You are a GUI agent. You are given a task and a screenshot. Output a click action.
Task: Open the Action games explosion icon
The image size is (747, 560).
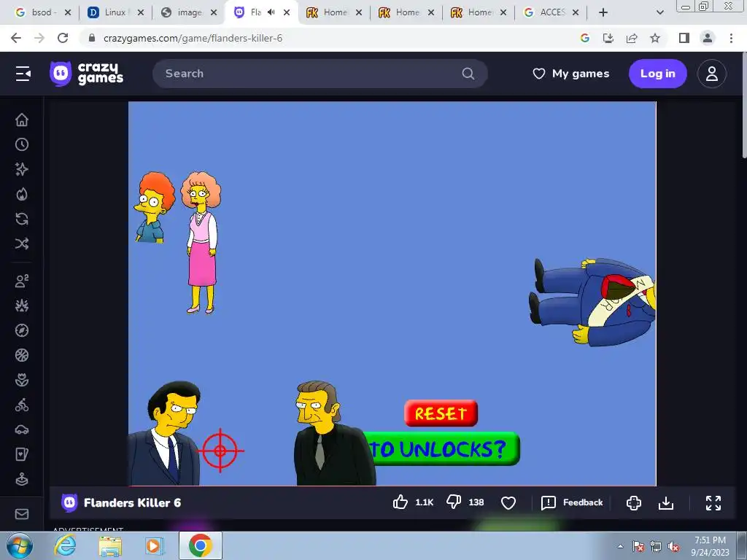pyautogui.click(x=22, y=306)
